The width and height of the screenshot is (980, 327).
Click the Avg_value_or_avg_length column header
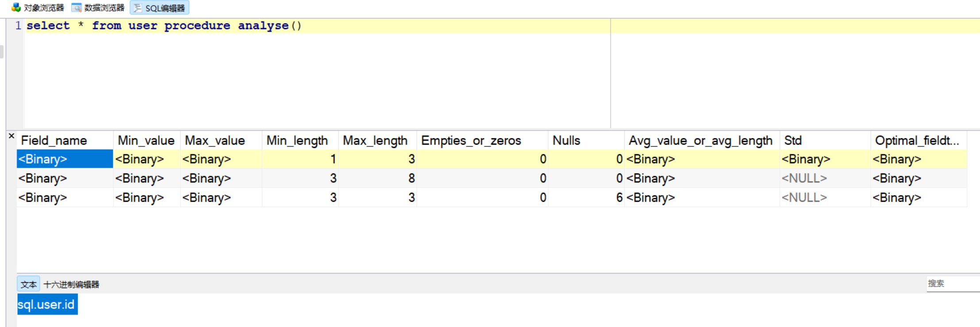click(x=702, y=140)
